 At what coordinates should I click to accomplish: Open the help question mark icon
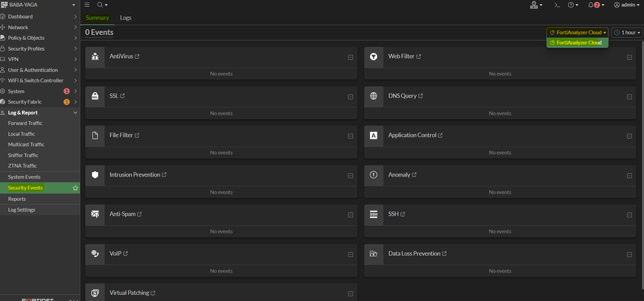[572, 5]
